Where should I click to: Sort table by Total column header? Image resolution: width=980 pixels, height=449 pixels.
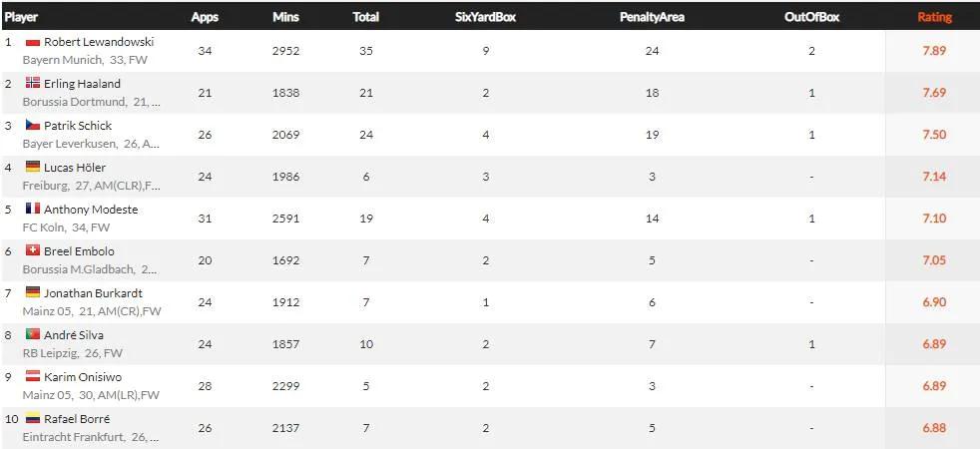click(365, 17)
